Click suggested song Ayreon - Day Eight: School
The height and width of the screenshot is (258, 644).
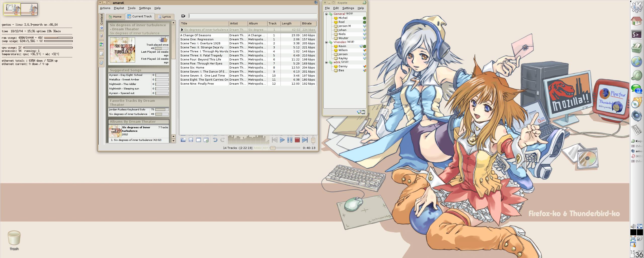[126, 75]
